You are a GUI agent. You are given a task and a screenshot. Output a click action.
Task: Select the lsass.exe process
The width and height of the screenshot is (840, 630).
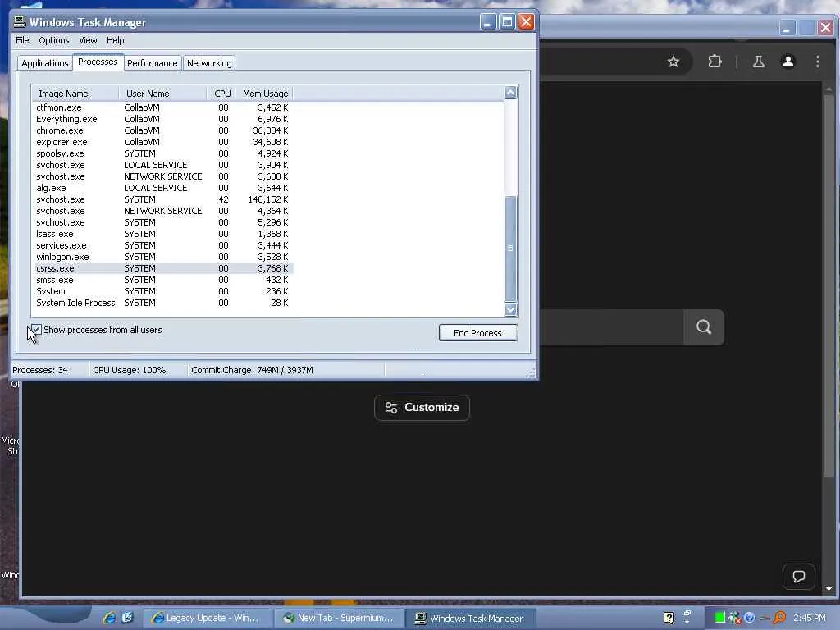point(162,234)
